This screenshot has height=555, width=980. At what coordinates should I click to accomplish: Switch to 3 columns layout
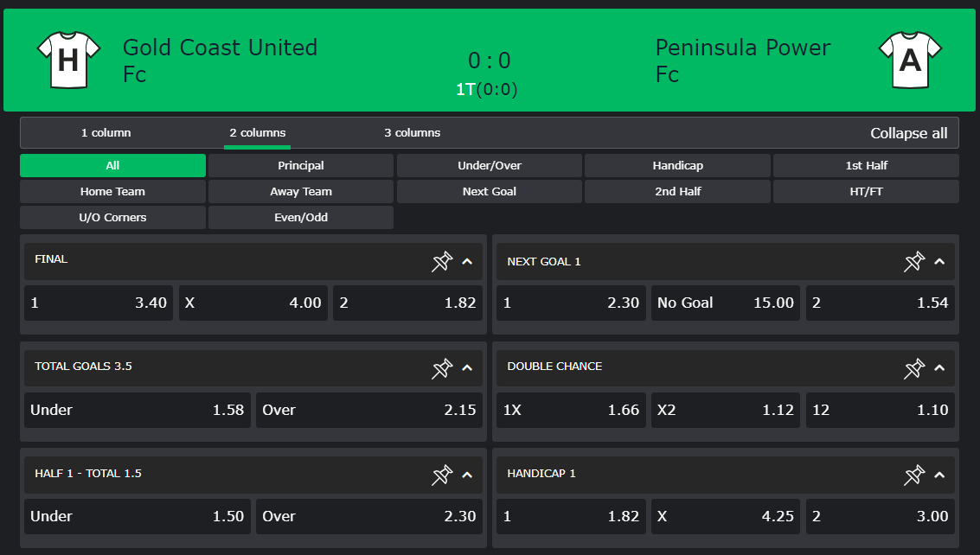pyautogui.click(x=412, y=133)
